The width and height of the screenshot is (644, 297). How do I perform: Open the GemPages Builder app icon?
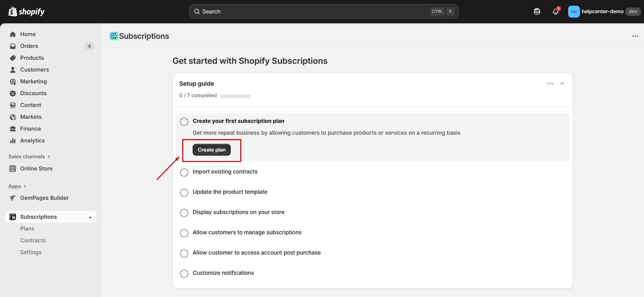12,198
